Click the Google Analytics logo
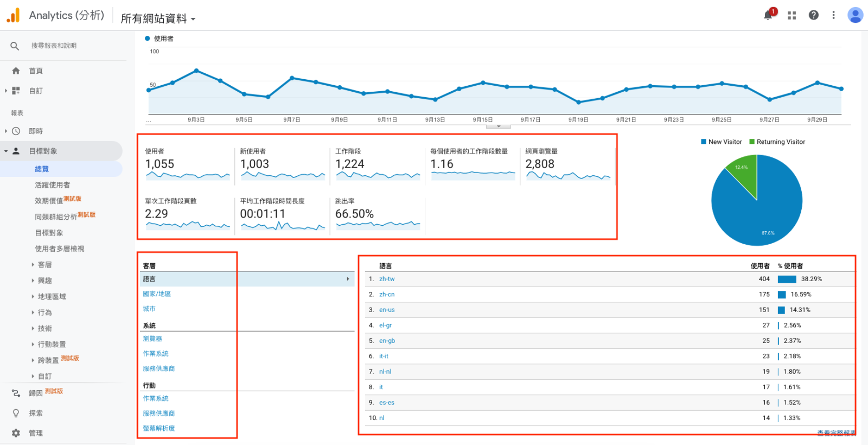868x445 pixels. [13, 15]
